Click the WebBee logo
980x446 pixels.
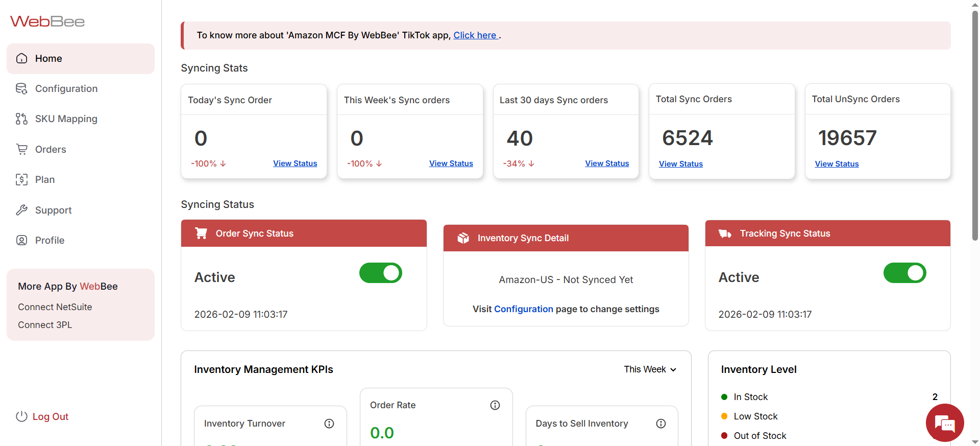pos(47,21)
